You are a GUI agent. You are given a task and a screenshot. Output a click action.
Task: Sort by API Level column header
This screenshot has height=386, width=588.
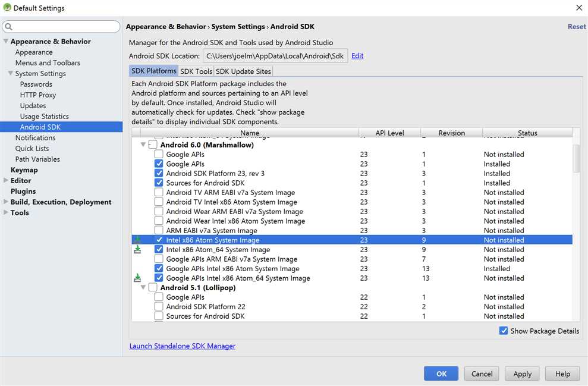point(389,133)
